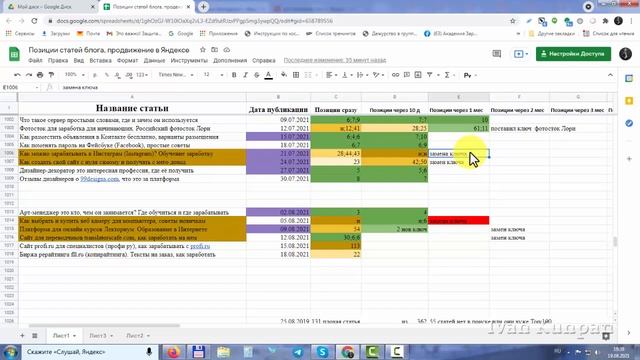The width and height of the screenshot is (640, 360).
Task: Open Google Sheets home logo
Action: [14, 54]
